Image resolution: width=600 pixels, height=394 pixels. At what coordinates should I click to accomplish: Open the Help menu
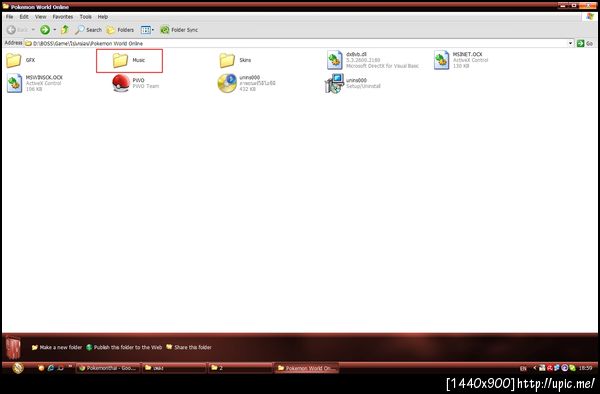tap(103, 17)
